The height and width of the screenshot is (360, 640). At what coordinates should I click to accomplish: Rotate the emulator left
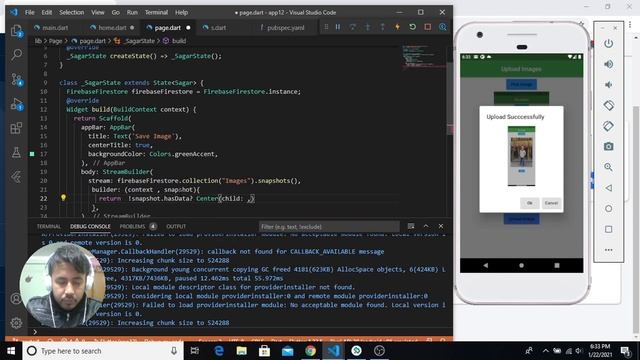coord(609,105)
